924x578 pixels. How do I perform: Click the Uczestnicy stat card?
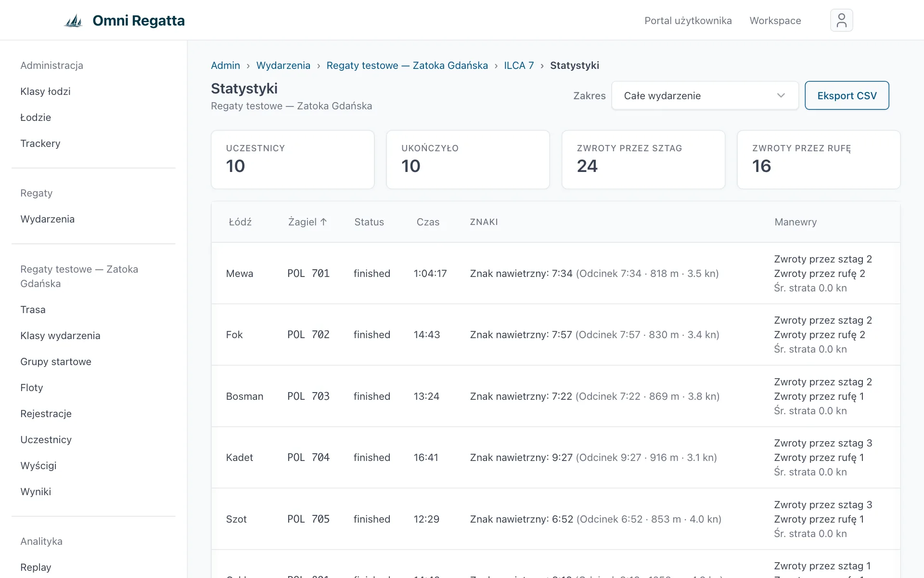tap(293, 159)
